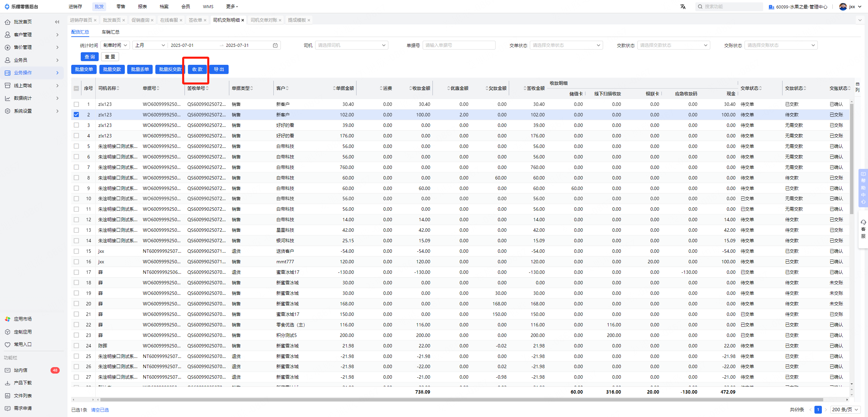This screenshot has width=868, height=417.
Task: Click the store icon for 60099-水果之最-管理中心
Action: coord(771,7)
